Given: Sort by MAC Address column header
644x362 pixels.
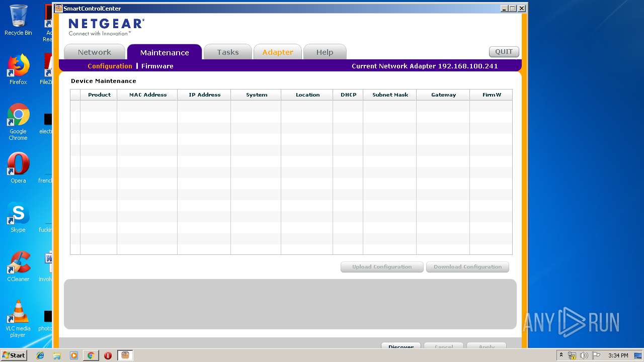Looking at the screenshot, I should tap(147, 95).
